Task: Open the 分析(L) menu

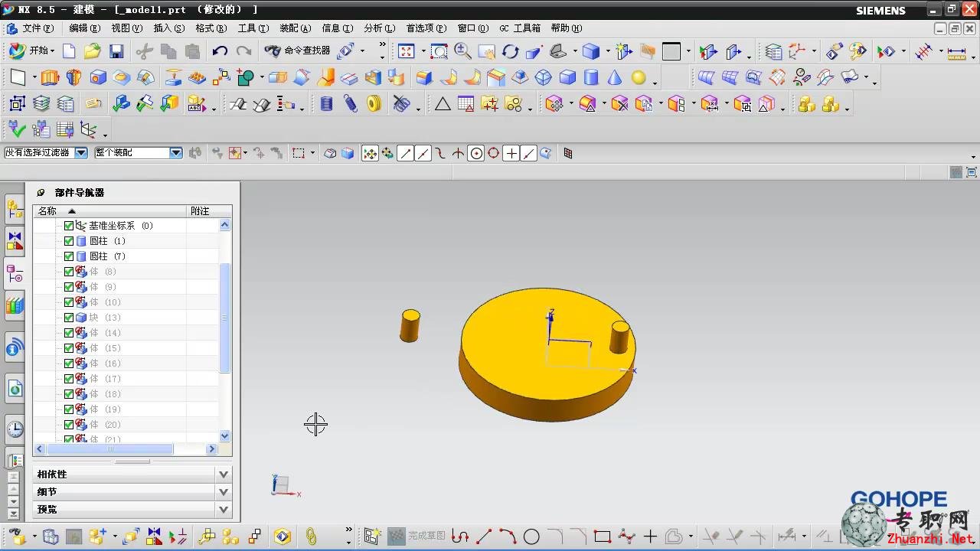Action: click(380, 28)
